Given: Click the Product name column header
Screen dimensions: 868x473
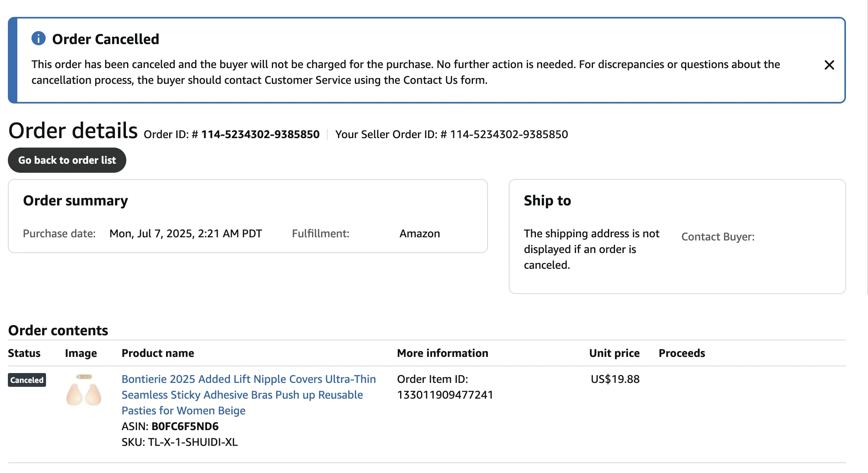Looking at the screenshot, I should point(158,353).
